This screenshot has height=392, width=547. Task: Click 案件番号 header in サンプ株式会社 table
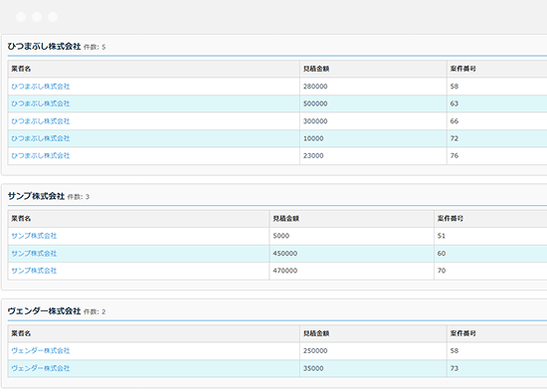[x=451, y=219]
